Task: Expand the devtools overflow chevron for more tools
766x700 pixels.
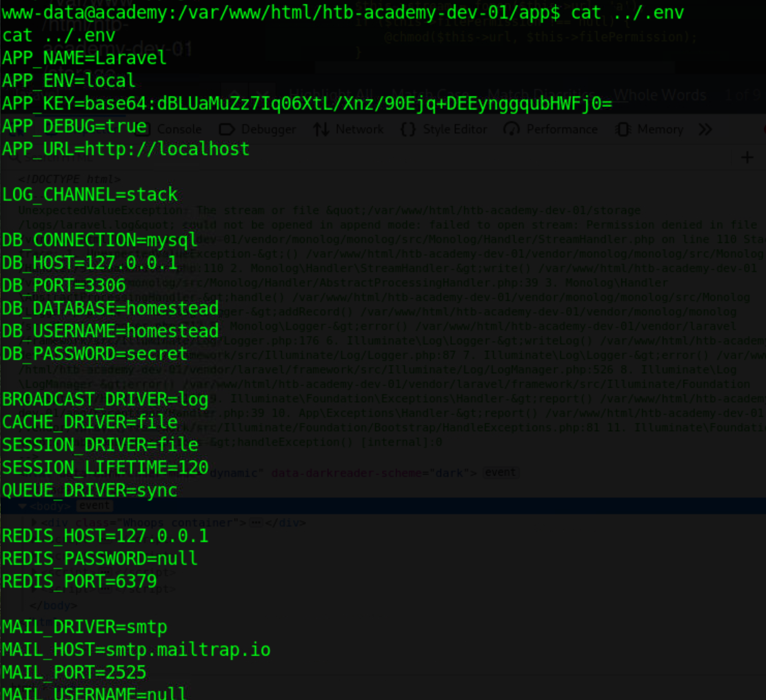Action: [705, 130]
